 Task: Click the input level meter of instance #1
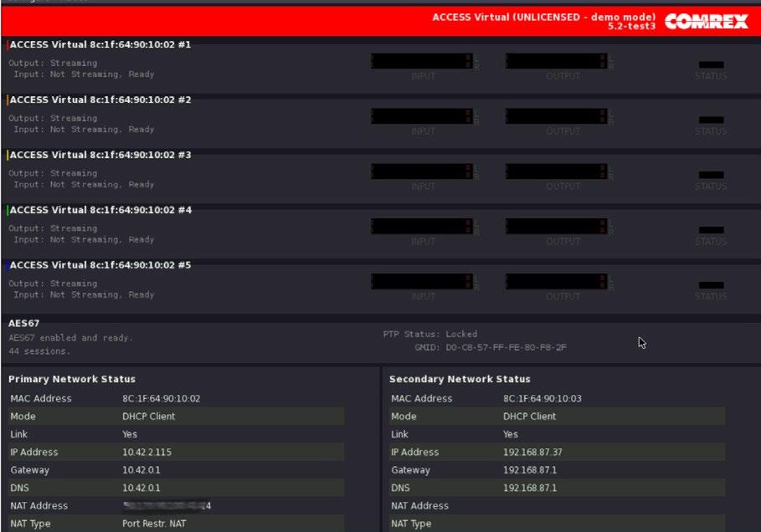[422, 61]
